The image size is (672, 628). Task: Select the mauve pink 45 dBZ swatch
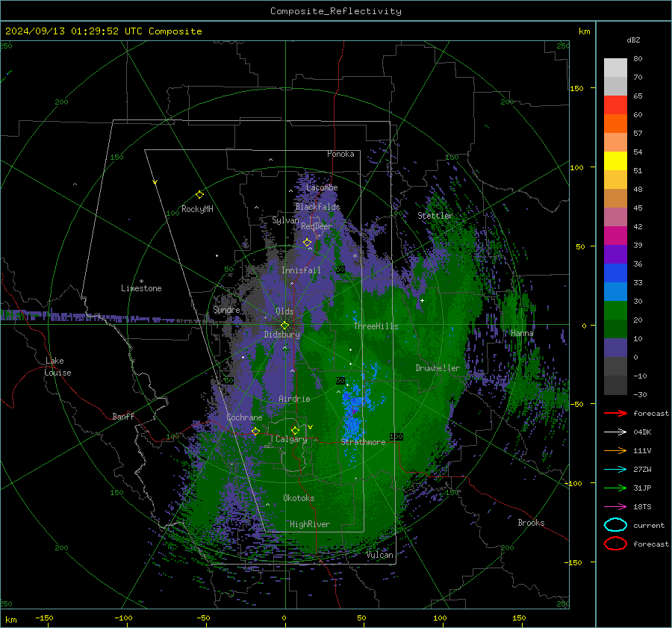click(x=615, y=217)
